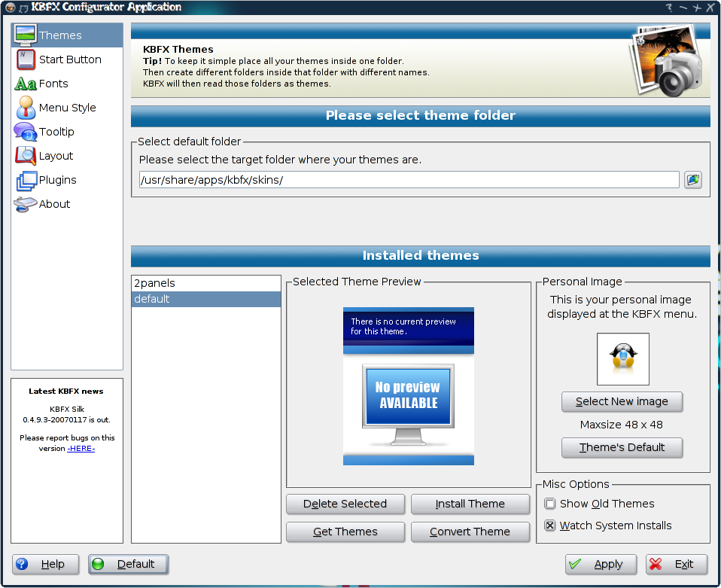
Task: Select the Themes section label
Action: coord(60,35)
